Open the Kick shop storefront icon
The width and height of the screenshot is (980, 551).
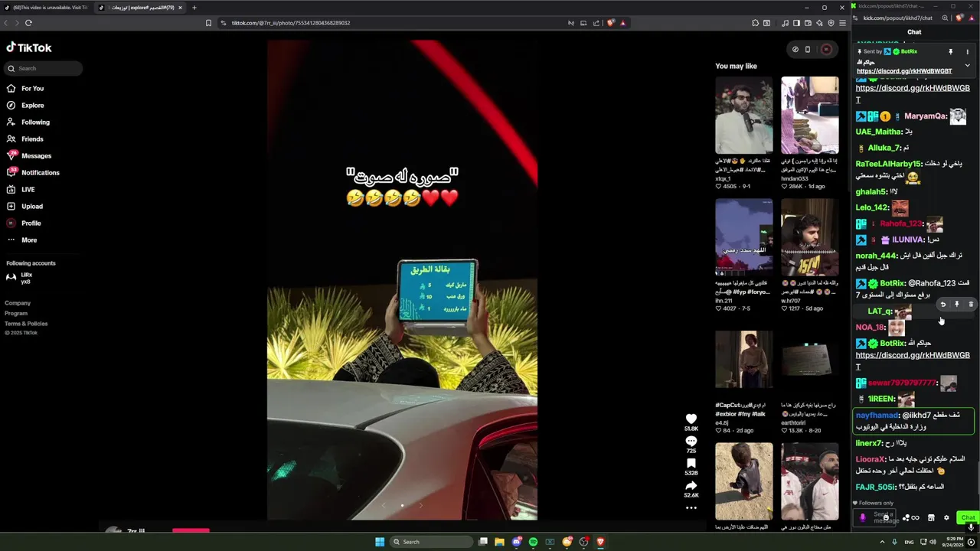tap(931, 518)
